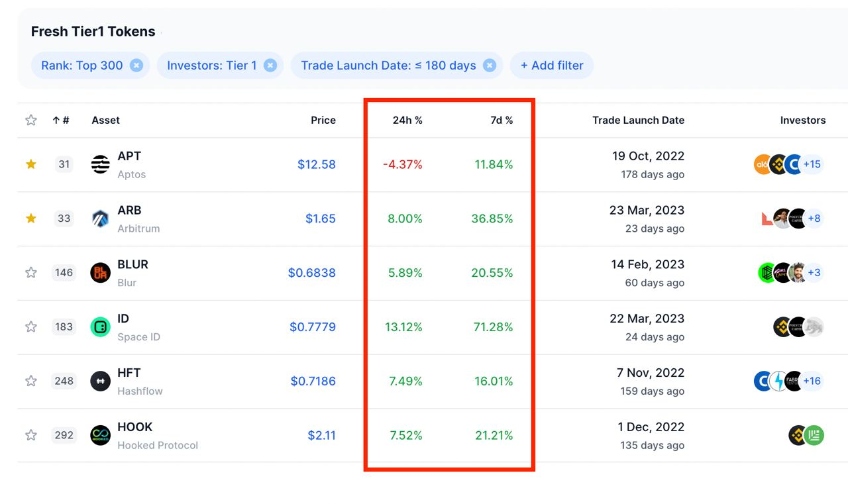Click the Blur token logo
The height and width of the screenshot is (504, 848).
pyautogui.click(x=101, y=272)
